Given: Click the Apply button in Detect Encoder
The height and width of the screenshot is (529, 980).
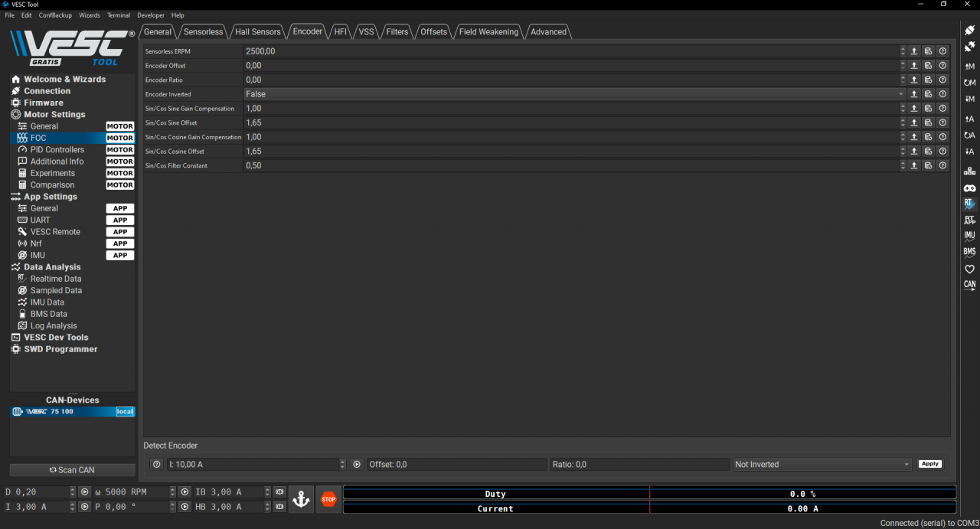Looking at the screenshot, I should pyautogui.click(x=930, y=464).
